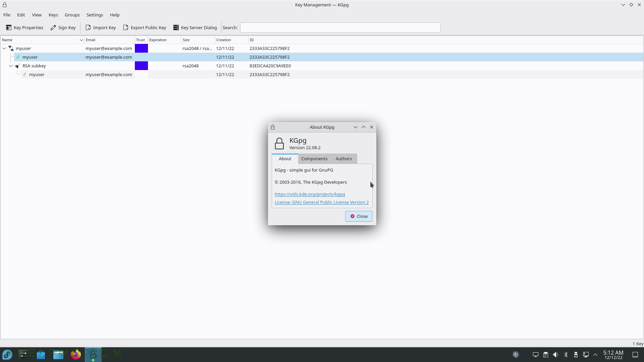Sort by the ID column header

(446, 40)
